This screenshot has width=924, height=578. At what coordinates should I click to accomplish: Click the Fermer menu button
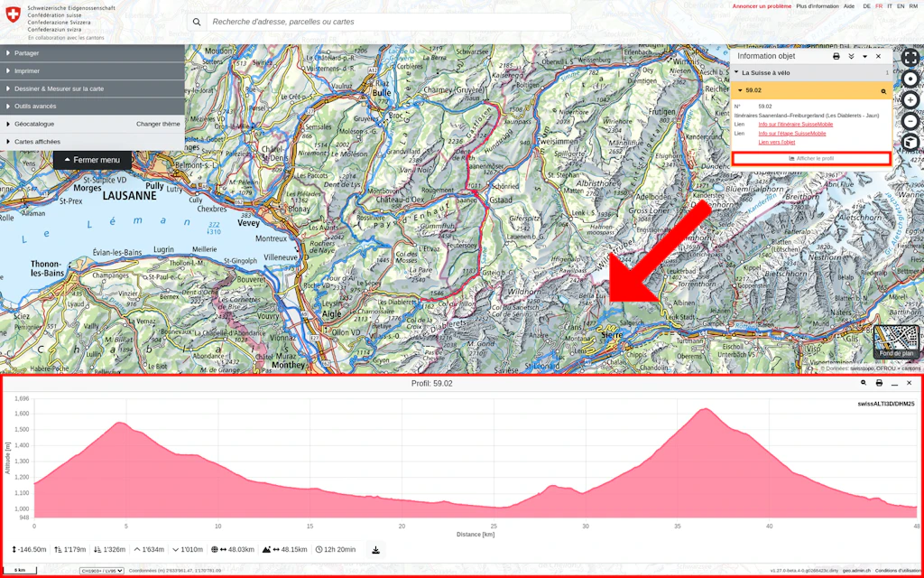click(x=93, y=160)
